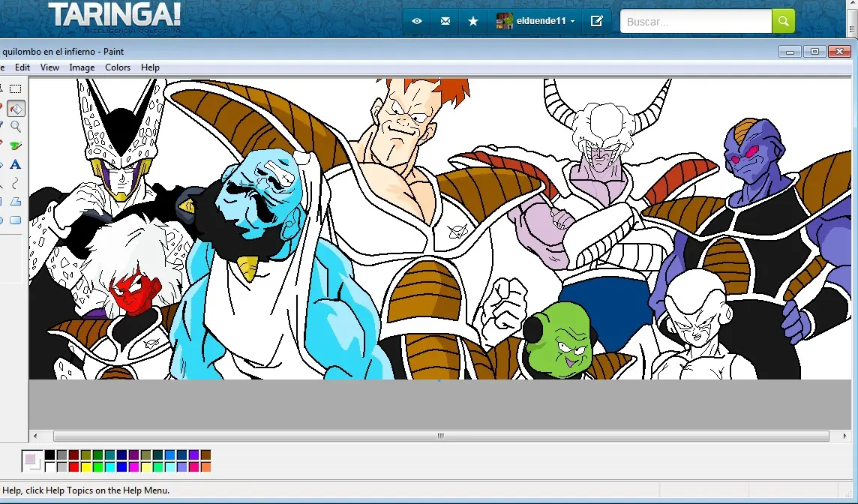Image resolution: width=858 pixels, height=504 pixels.
Task: Open the Help menu
Action: pos(150,67)
